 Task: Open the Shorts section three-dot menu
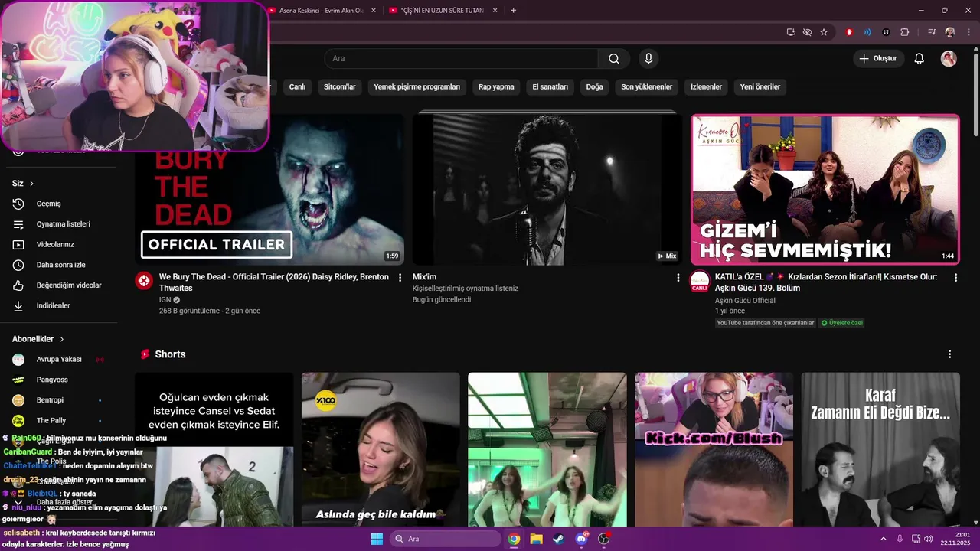coord(949,354)
